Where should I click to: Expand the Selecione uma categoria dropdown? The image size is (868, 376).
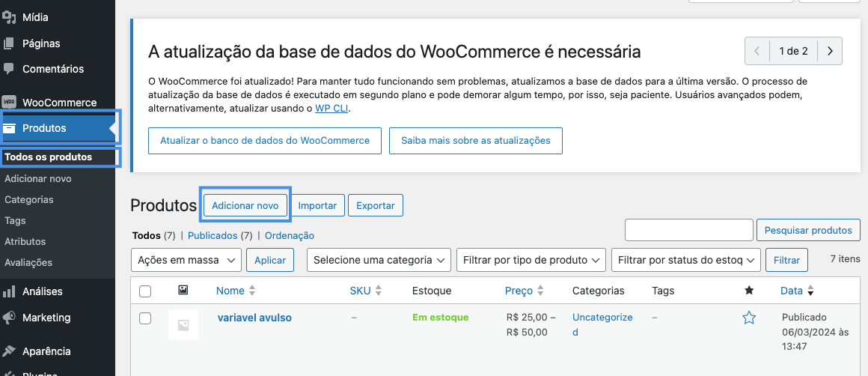tap(379, 260)
